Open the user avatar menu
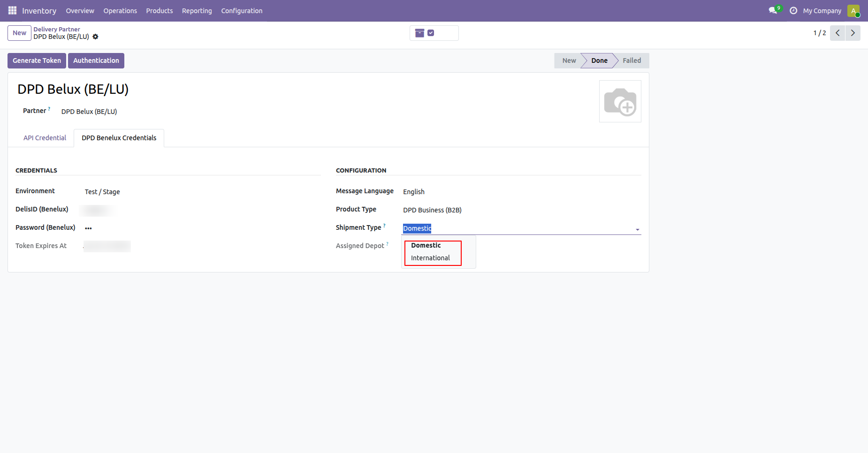Image resolution: width=868 pixels, height=453 pixels. coord(853,10)
